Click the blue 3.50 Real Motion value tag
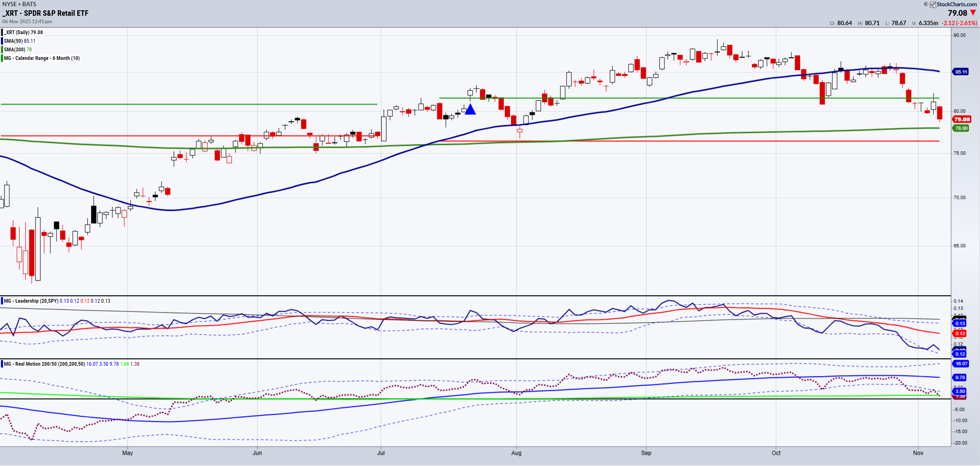The height and width of the screenshot is (466, 980). (x=960, y=391)
